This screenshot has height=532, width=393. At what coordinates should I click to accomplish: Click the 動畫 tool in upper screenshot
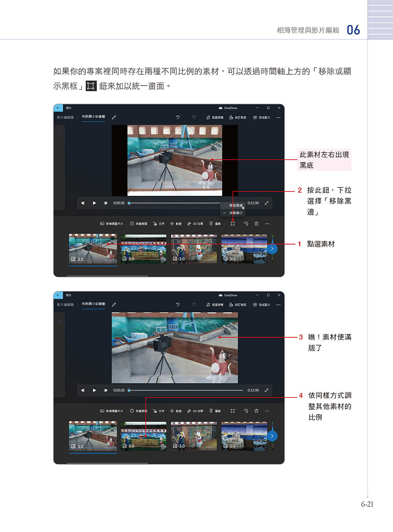[176, 224]
